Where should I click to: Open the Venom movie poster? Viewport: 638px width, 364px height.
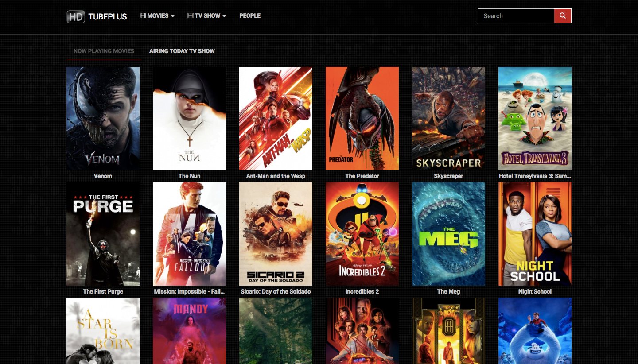tap(103, 118)
